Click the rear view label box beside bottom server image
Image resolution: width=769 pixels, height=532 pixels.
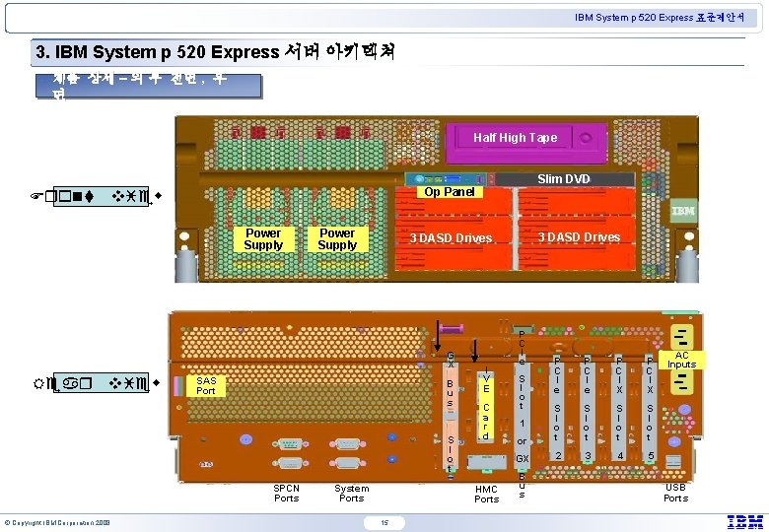pyautogui.click(x=101, y=382)
